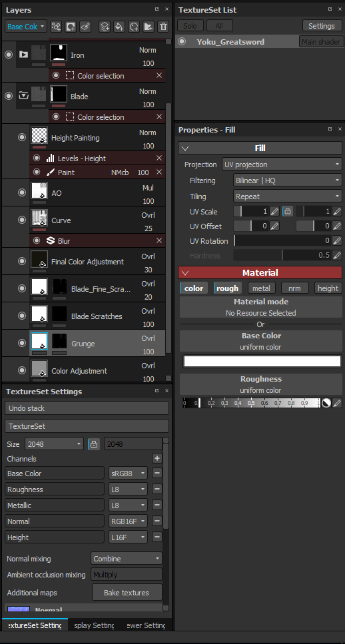Click the add fill layer bucket icon
This screenshot has width=345, height=644.
tap(119, 27)
